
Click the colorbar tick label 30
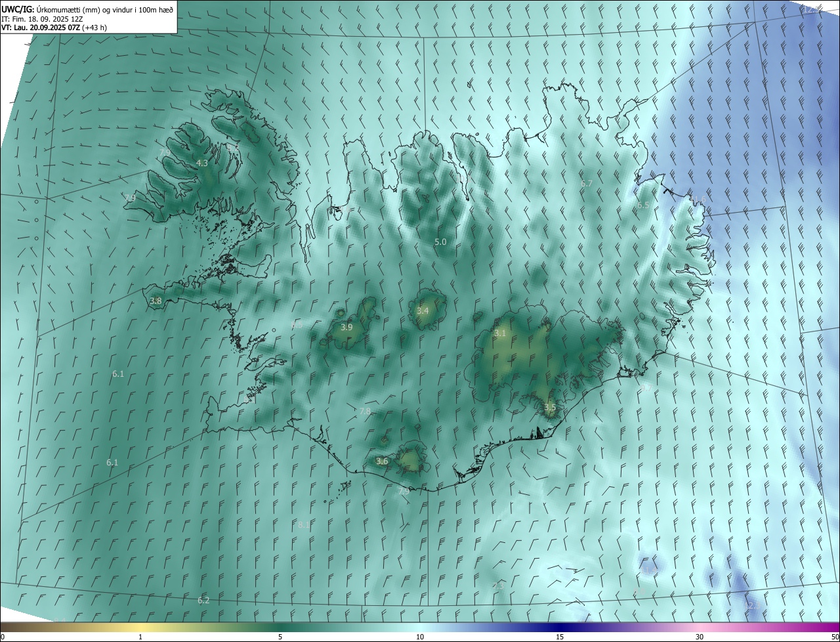click(700, 637)
